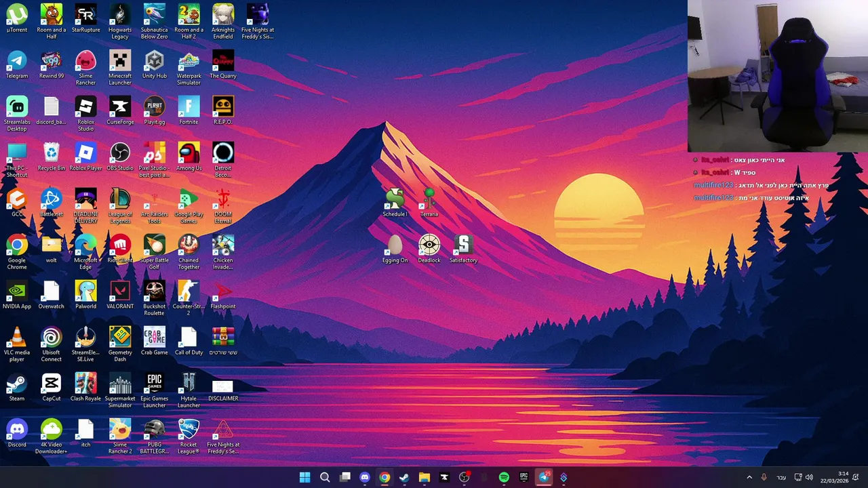Open VLC media player shortcut

coord(17,344)
